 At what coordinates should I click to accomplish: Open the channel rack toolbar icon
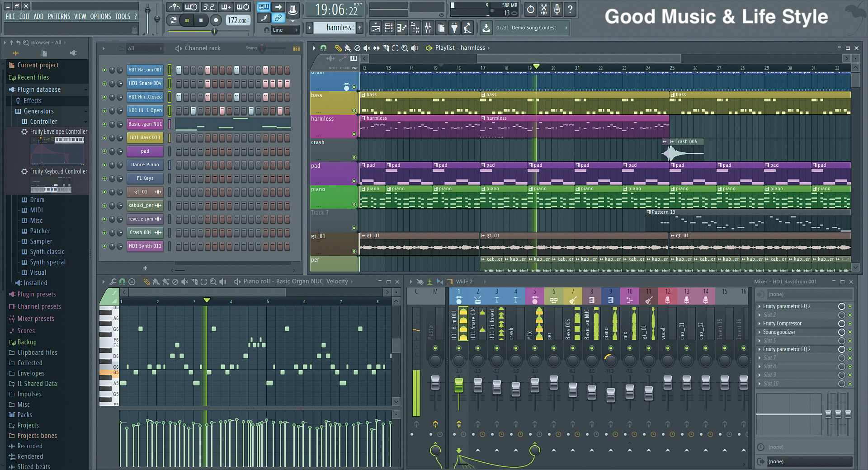pyautogui.click(x=389, y=28)
